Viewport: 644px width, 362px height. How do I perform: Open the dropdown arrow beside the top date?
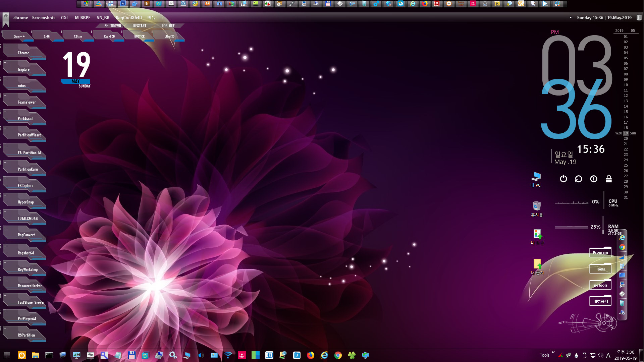point(571,17)
